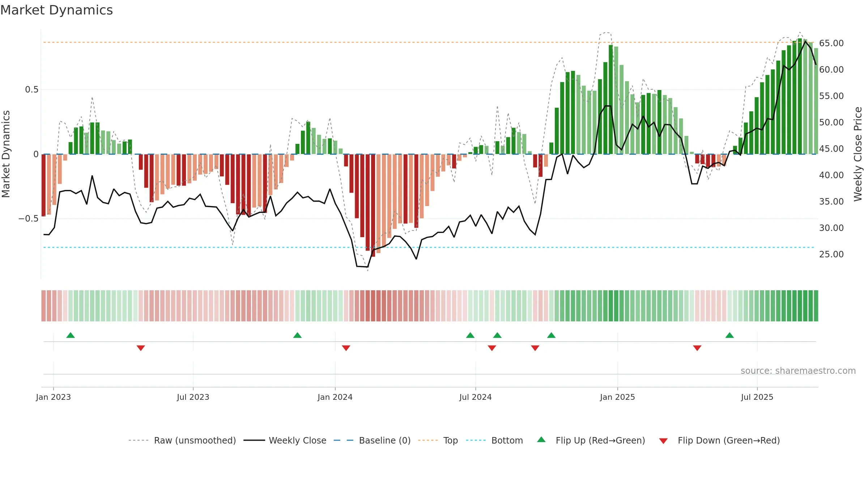Select the Flip Up marker just after Jul 2024
This screenshot has height=488, width=868.
(497, 335)
